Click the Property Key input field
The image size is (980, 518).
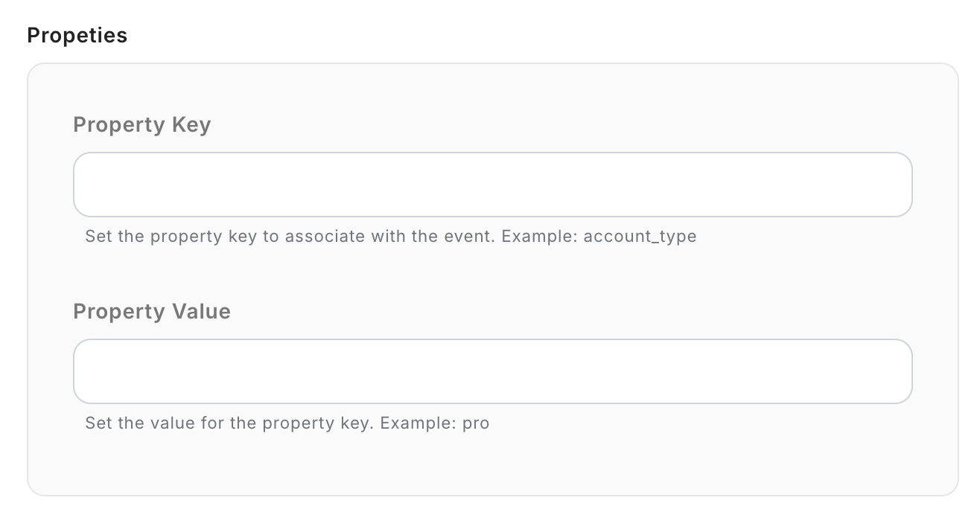(x=492, y=185)
